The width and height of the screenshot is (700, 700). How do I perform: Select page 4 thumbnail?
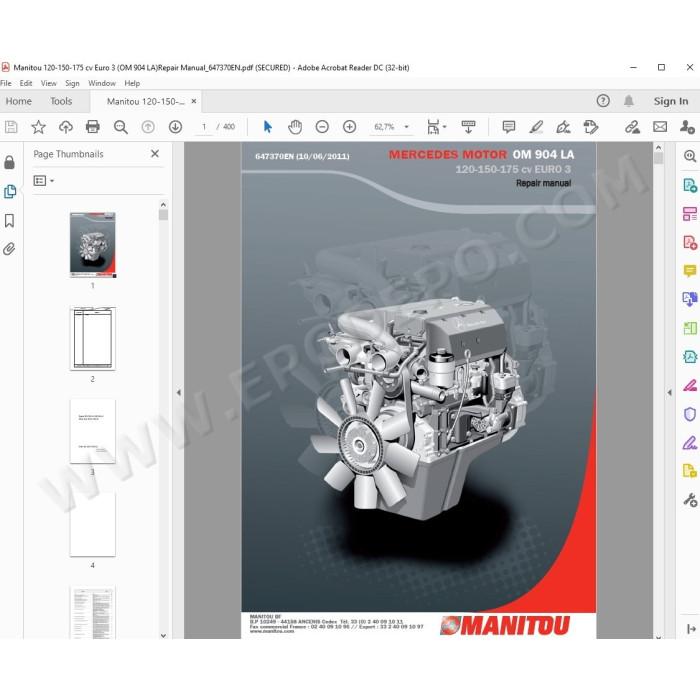click(x=92, y=524)
